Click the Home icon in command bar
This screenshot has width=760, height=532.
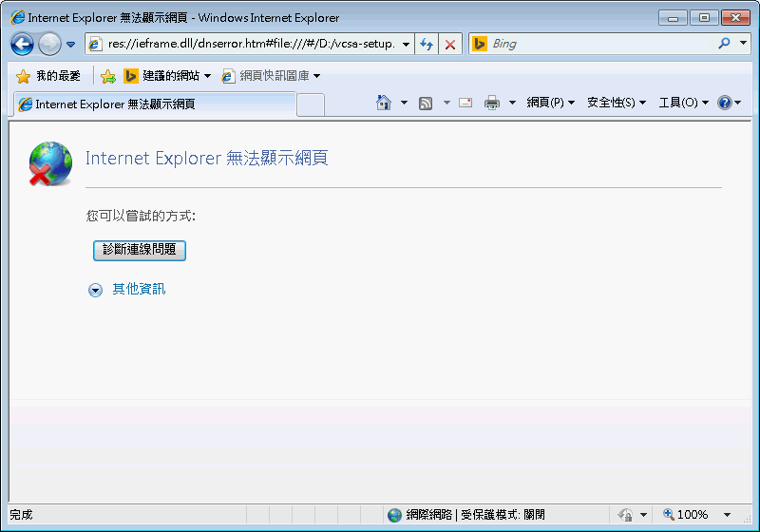[384, 103]
